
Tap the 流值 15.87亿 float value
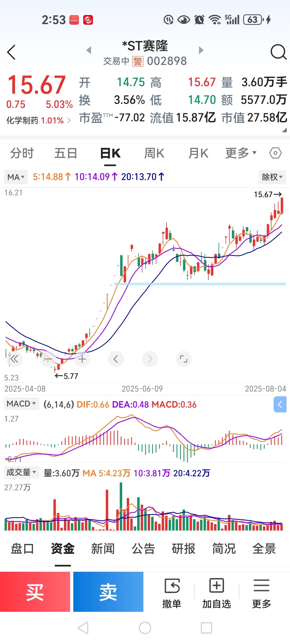(x=183, y=118)
